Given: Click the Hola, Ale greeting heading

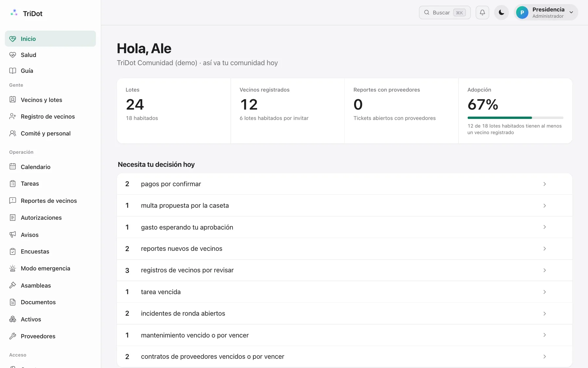Looking at the screenshot, I should pos(144,48).
